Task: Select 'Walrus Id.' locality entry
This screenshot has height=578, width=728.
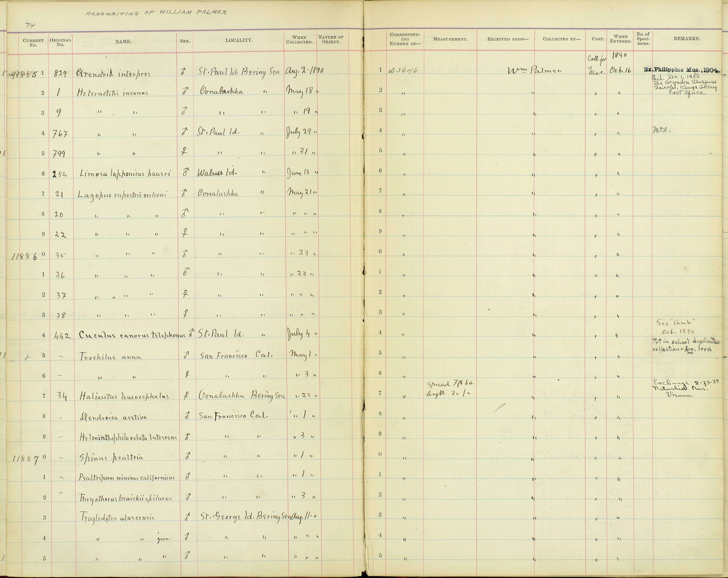Action: pyautogui.click(x=217, y=173)
